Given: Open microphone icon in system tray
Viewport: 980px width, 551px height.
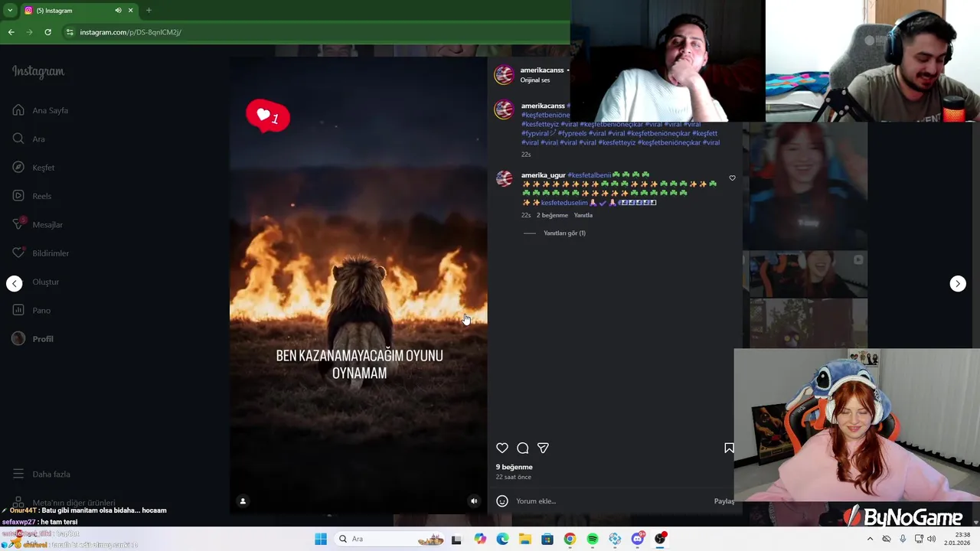Looking at the screenshot, I should tap(903, 539).
